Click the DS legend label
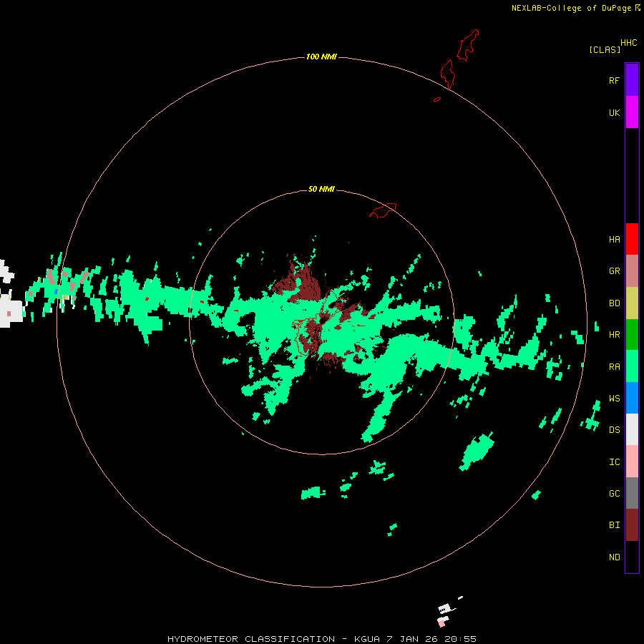The image size is (644, 644). pos(614,430)
